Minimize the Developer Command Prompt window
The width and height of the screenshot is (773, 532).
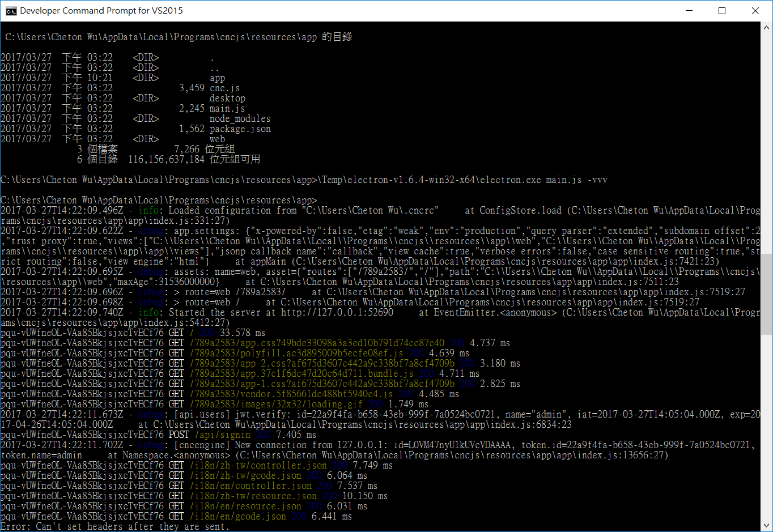pyautogui.click(x=689, y=11)
